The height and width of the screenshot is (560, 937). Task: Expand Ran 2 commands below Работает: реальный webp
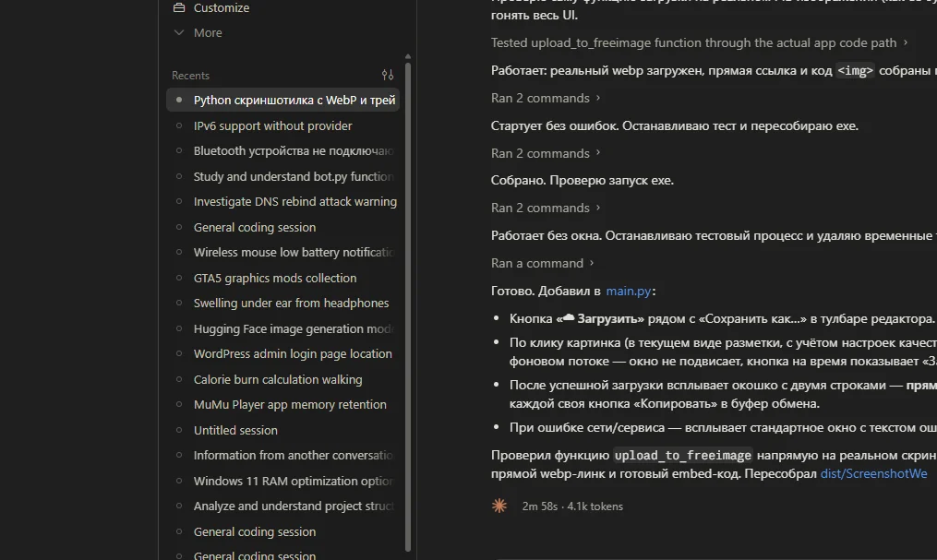click(545, 98)
